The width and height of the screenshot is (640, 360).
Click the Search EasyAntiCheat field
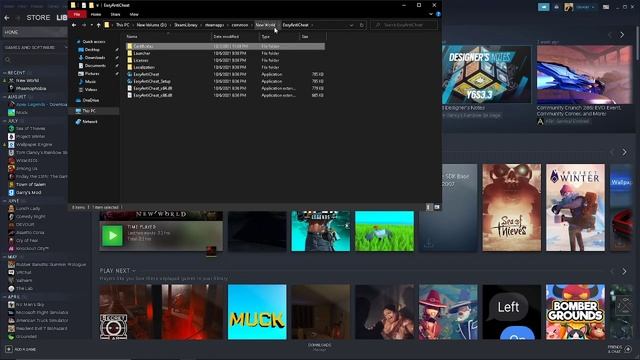click(x=404, y=25)
